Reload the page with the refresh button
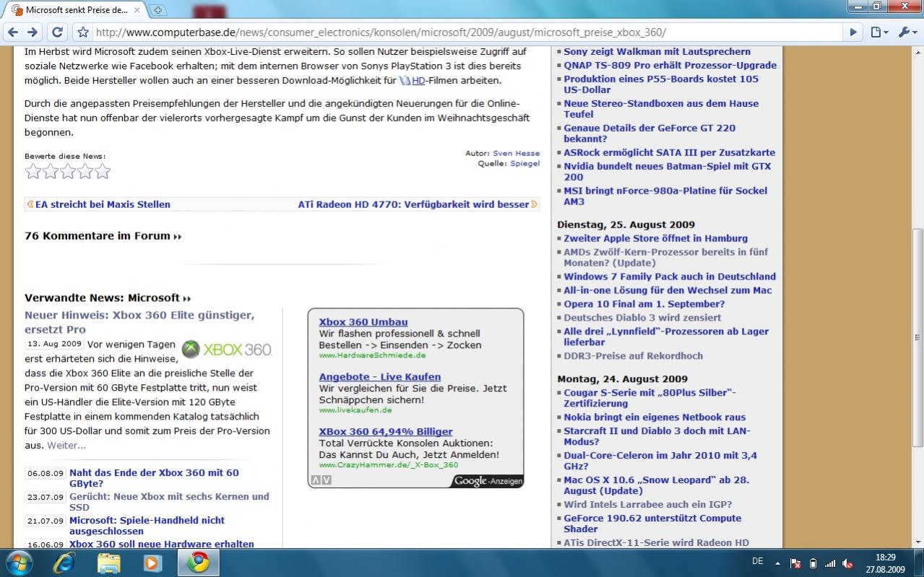The width and height of the screenshot is (924, 577). (x=57, y=32)
